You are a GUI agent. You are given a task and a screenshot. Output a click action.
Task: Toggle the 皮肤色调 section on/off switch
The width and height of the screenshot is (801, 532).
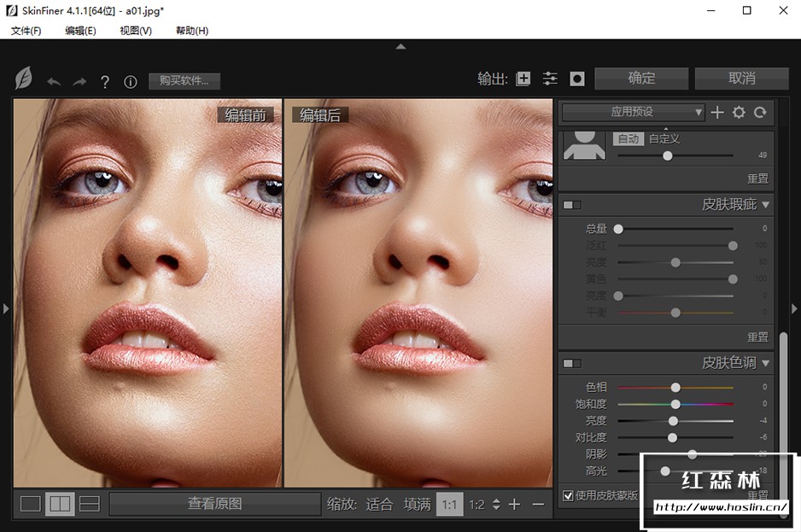point(571,364)
